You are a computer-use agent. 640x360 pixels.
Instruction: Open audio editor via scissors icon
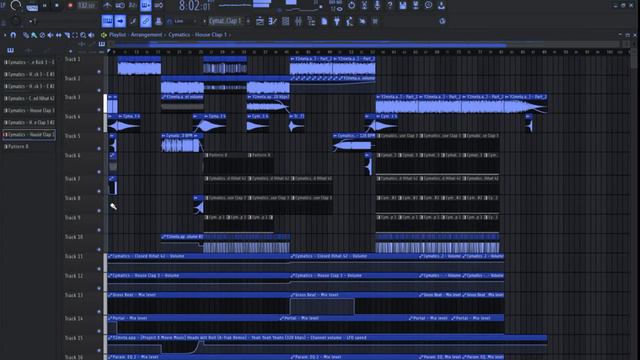click(364, 5)
